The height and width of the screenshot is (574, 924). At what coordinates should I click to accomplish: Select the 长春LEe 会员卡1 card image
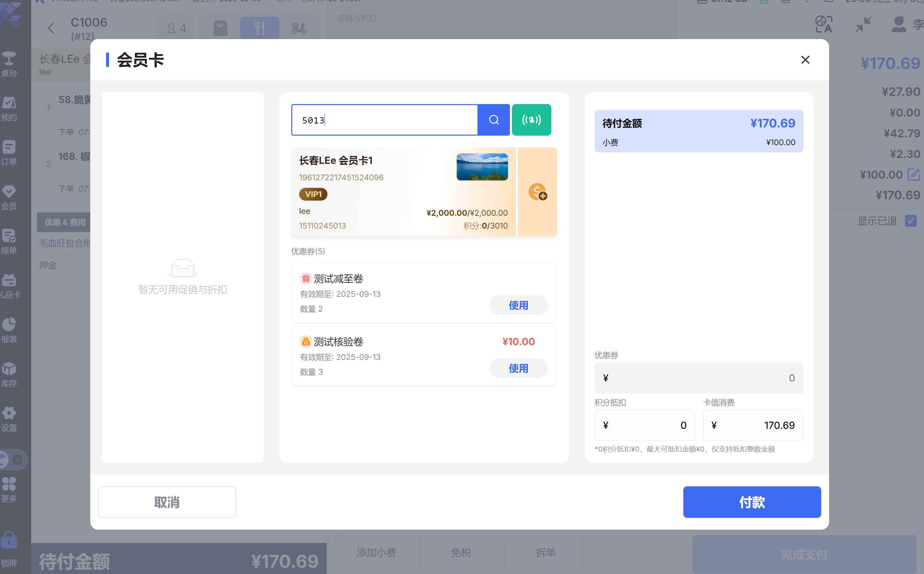(x=482, y=167)
